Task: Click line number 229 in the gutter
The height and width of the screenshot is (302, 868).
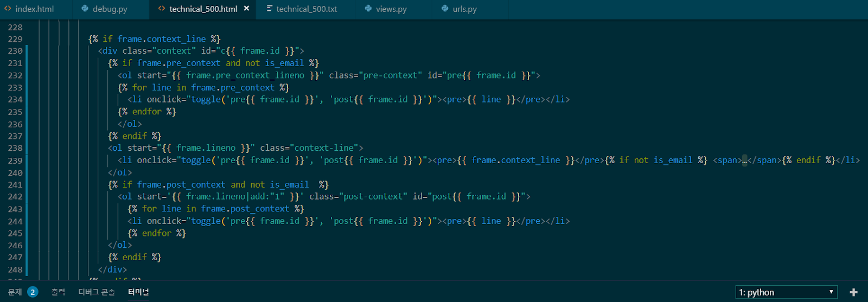Action: [15, 39]
